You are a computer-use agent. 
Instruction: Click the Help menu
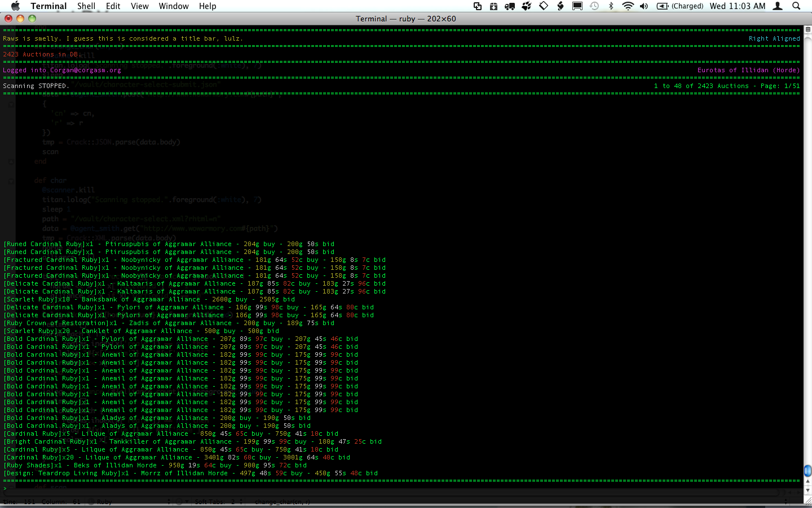coord(207,6)
